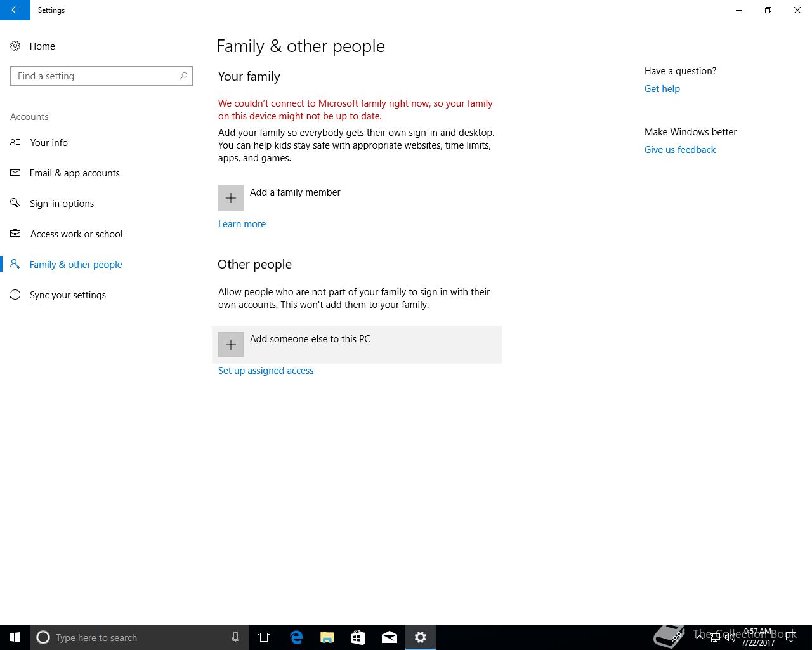Click the Get help link
Image resolution: width=812 pixels, height=650 pixels.
pyautogui.click(x=662, y=89)
